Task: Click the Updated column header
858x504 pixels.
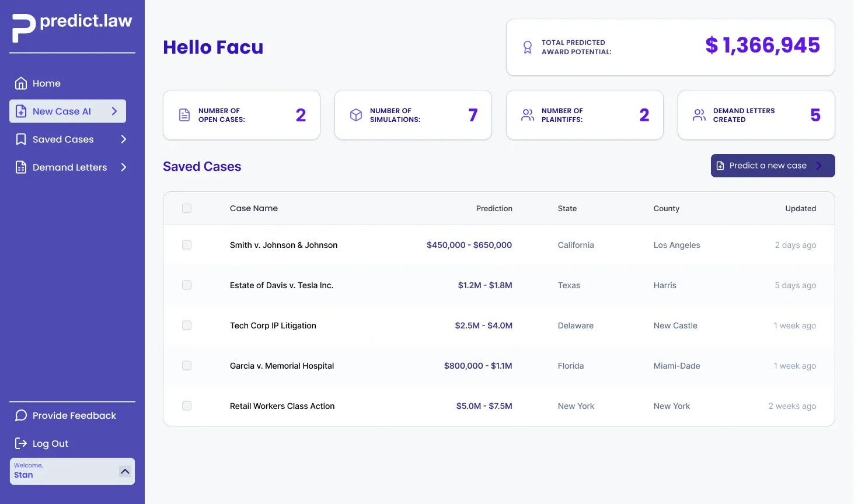Action: pos(801,208)
